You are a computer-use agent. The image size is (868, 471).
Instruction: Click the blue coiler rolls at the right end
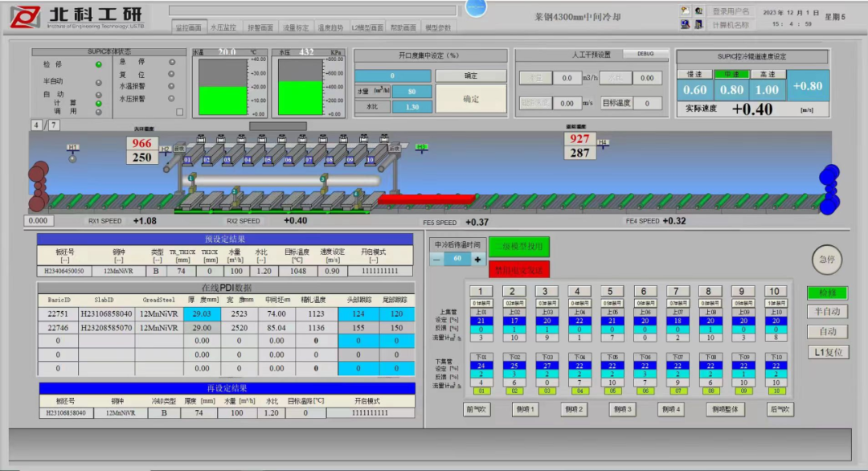829,188
